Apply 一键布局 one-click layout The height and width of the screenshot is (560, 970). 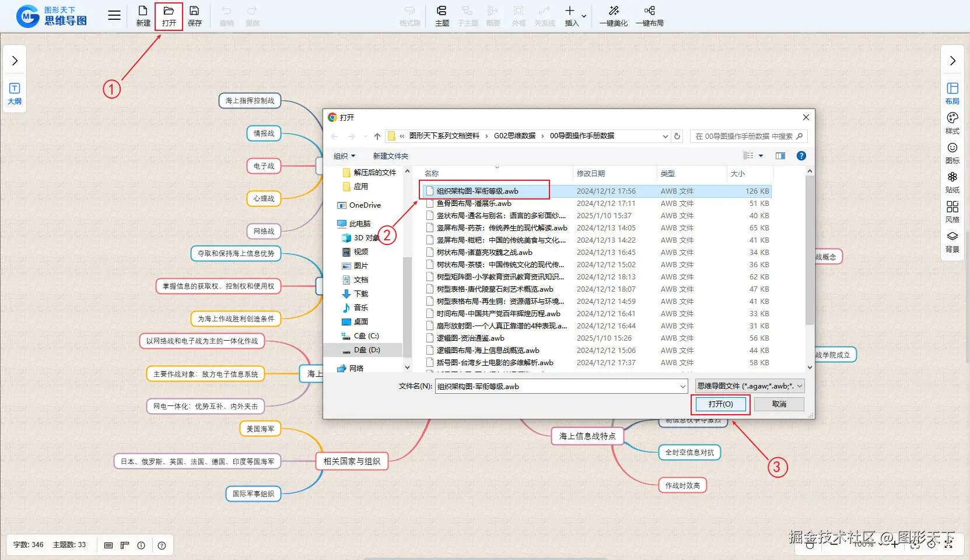point(649,16)
